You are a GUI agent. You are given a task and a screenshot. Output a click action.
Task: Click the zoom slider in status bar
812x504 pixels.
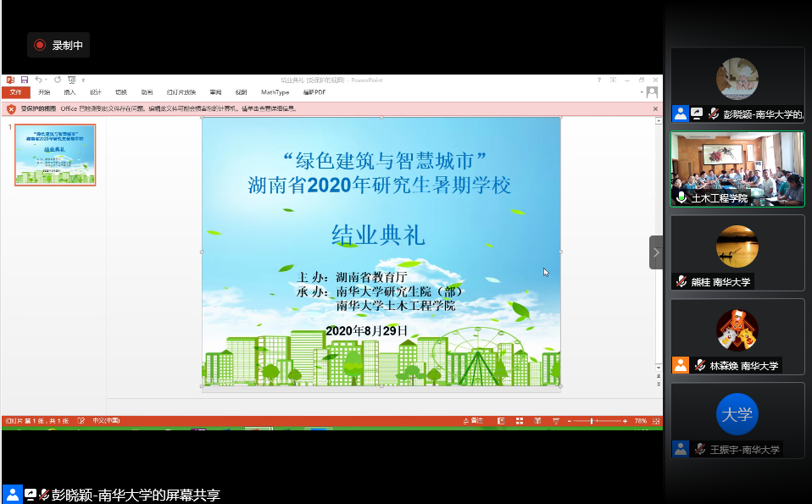593,421
